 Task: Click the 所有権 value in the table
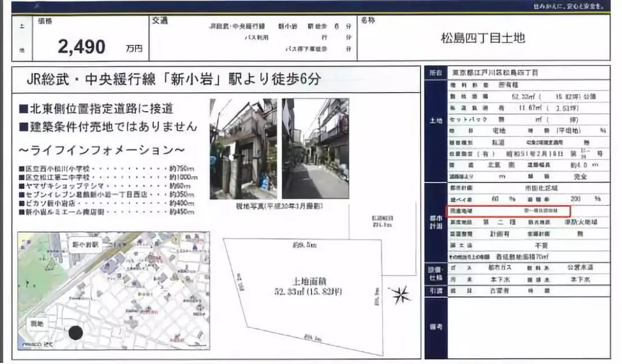(508, 85)
